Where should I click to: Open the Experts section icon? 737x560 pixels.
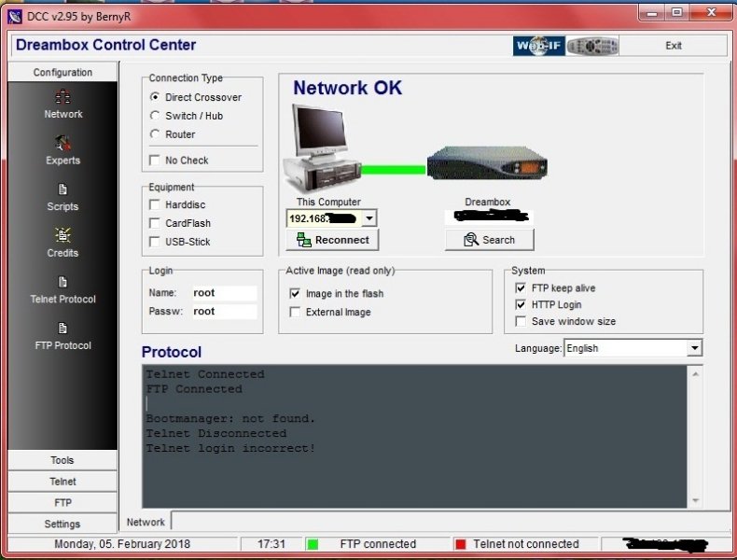coord(63,144)
